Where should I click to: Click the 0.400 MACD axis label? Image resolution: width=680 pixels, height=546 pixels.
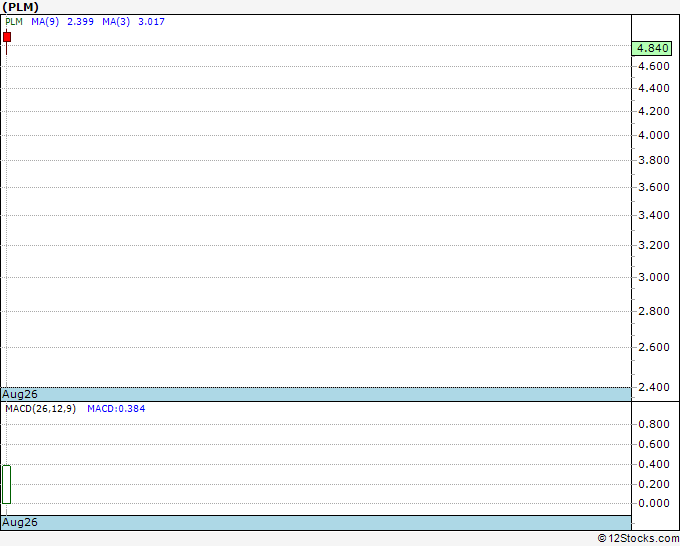[x=654, y=464]
